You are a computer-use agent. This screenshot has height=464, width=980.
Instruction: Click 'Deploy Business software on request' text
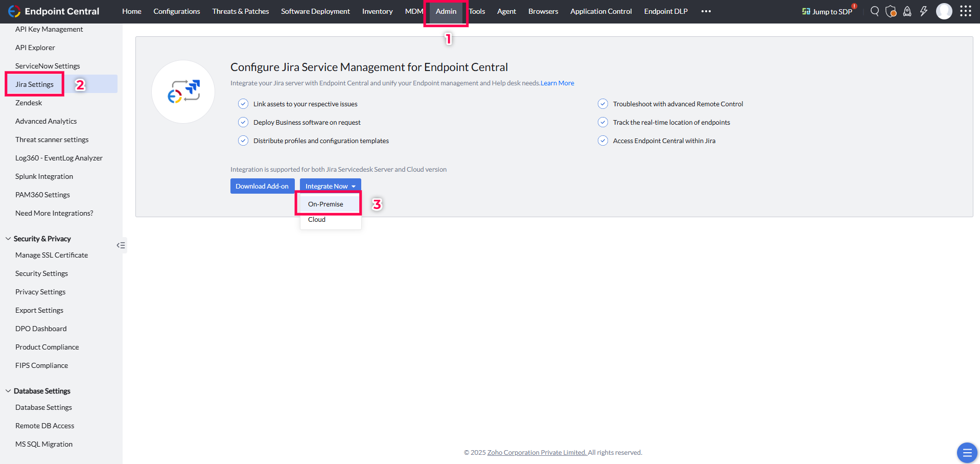(x=307, y=122)
